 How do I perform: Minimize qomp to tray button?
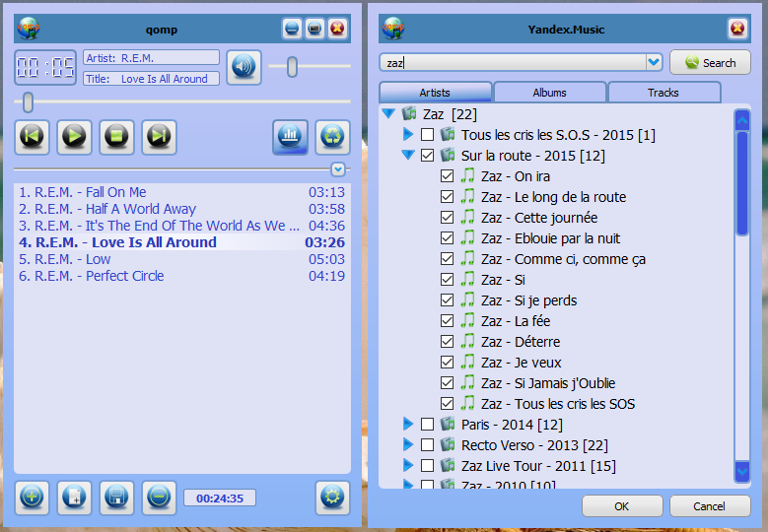coord(292,29)
